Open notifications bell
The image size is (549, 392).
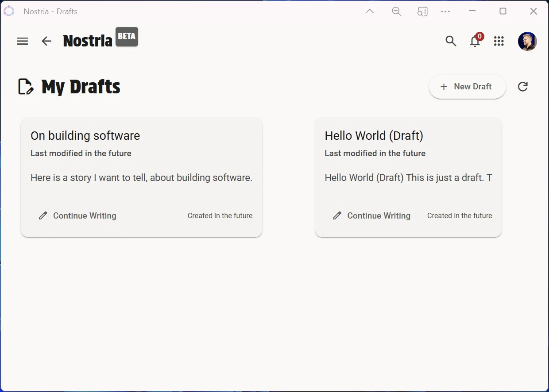(x=475, y=41)
